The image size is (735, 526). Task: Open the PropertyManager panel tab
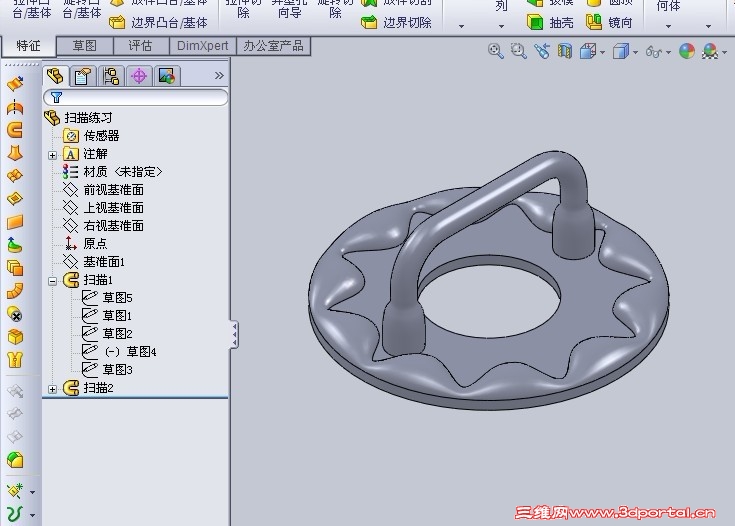(x=82, y=76)
